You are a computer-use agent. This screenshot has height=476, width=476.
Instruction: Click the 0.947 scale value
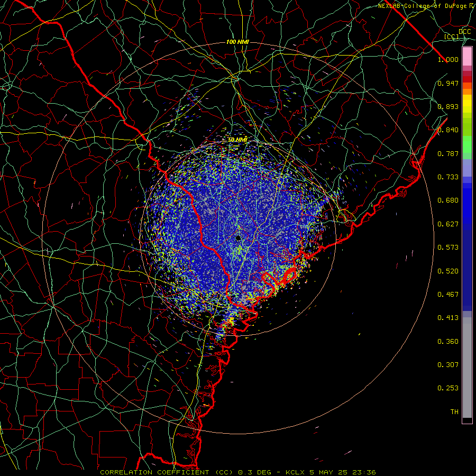[x=448, y=83]
